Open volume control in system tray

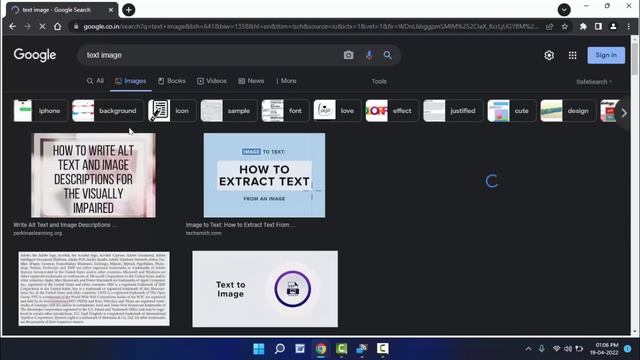pos(568,349)
